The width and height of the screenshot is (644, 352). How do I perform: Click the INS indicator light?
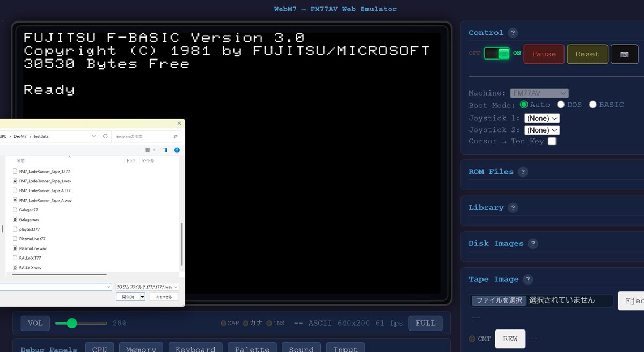tap(269, 323)
